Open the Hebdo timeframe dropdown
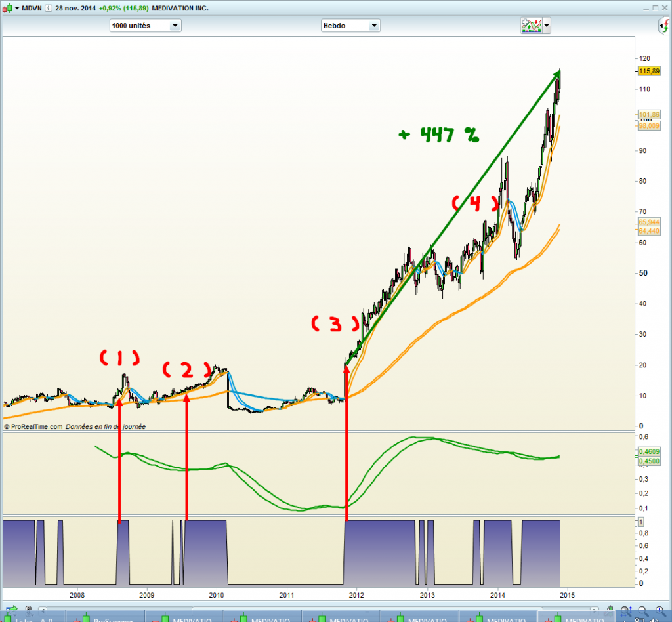672x622 pixels. pyautogui.click(x=350, y=26)
